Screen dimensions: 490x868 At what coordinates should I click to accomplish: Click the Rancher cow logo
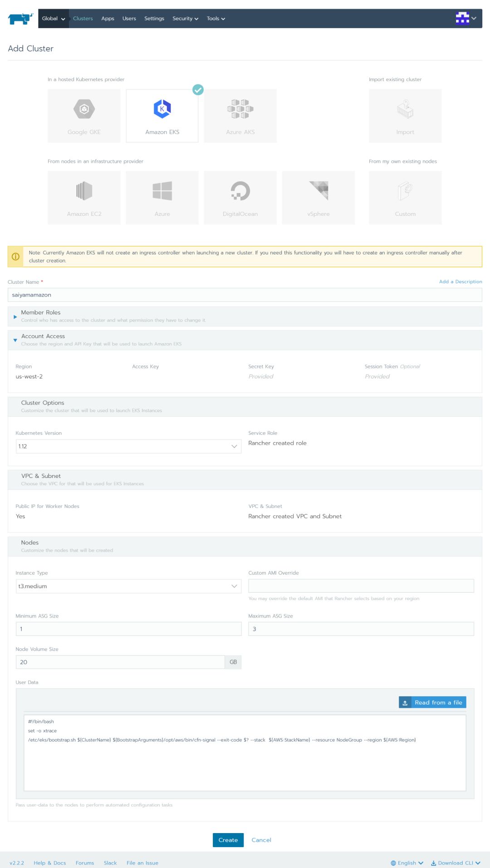tap(20, 19)
